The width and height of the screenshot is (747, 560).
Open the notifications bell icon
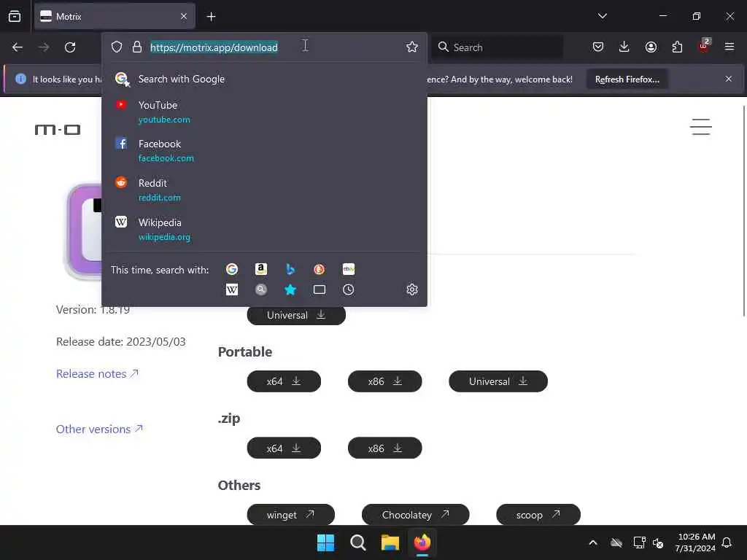click(x=727, y=542)
